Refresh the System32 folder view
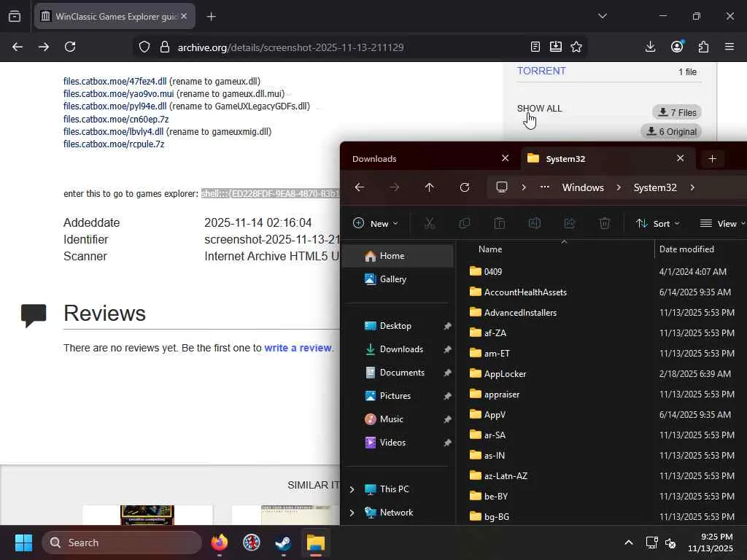 point(465,187)
